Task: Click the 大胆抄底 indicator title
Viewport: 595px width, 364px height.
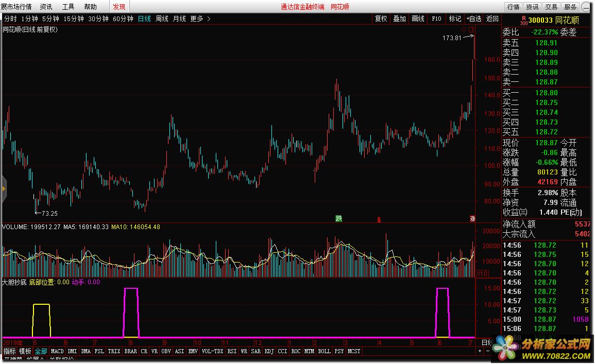Action: pos(14,282)
